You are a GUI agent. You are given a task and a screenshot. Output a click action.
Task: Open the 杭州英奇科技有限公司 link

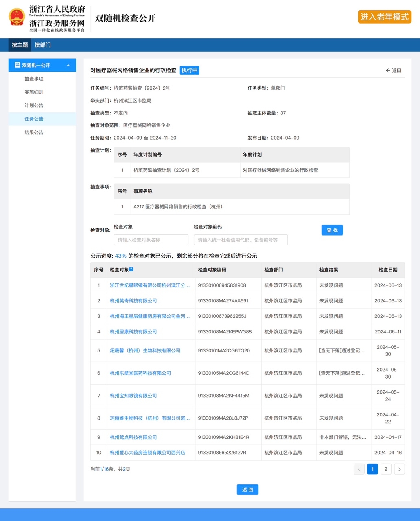[x=133, y=301]
